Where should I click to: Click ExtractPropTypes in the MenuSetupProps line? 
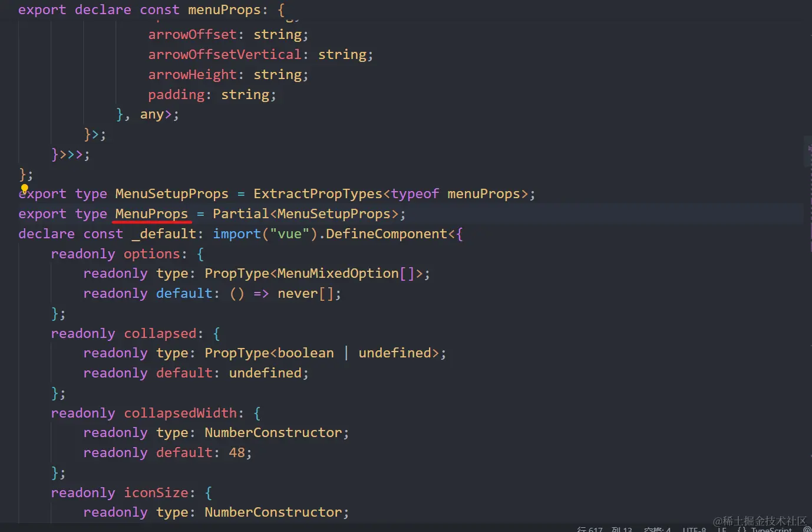coord(318,193)
